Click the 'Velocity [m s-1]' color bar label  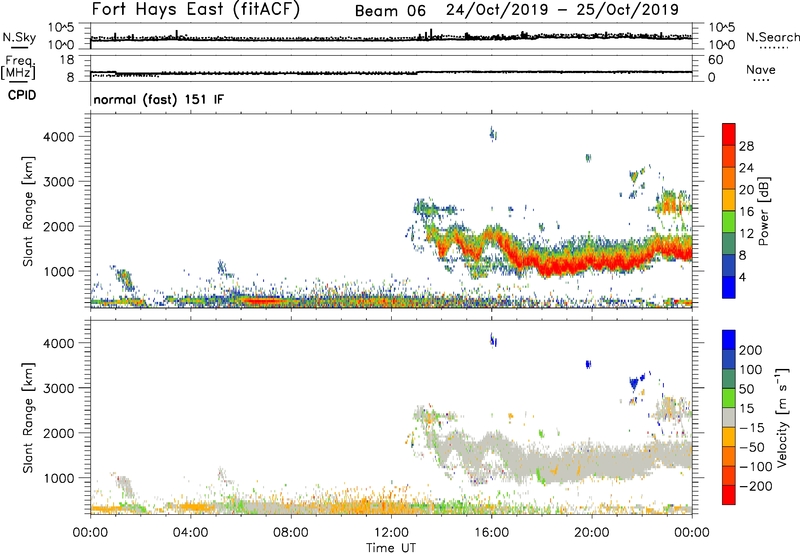click(x=782, y=417)
